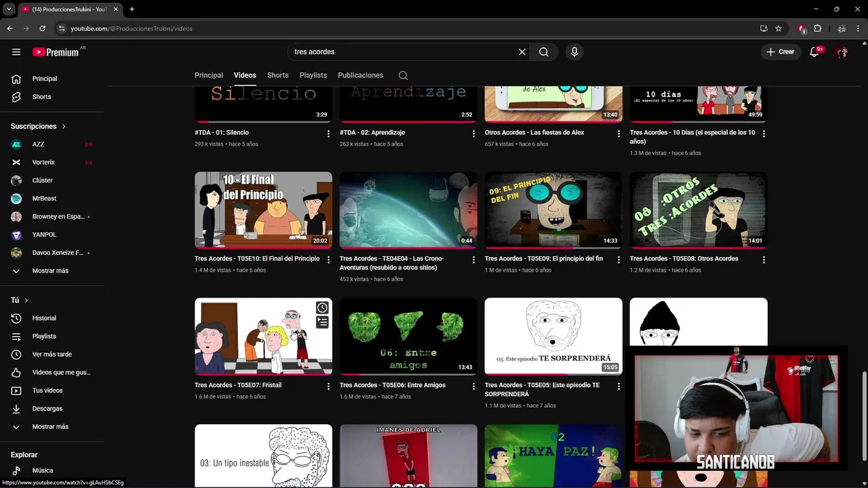Open options for Las fiestas de Alex
Image resolution: width=868 pixels, height=488 pixels.
click(618, 134)
